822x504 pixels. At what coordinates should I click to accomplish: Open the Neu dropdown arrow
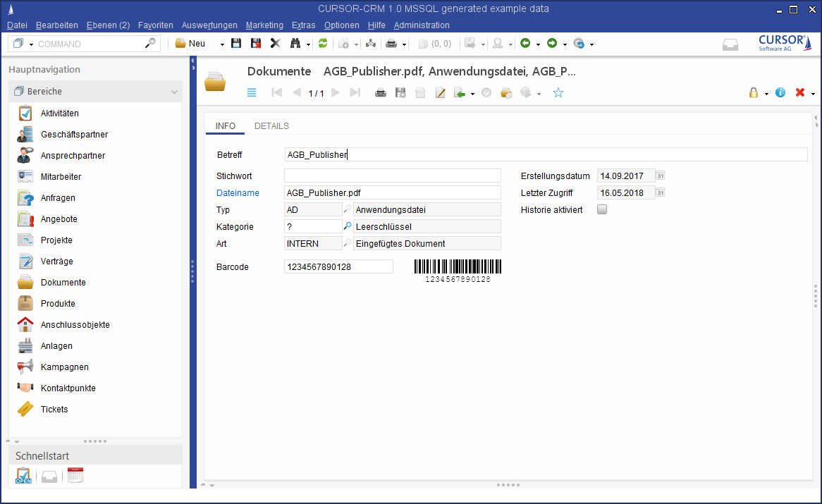pyautogui.click(x=222, y=44)
